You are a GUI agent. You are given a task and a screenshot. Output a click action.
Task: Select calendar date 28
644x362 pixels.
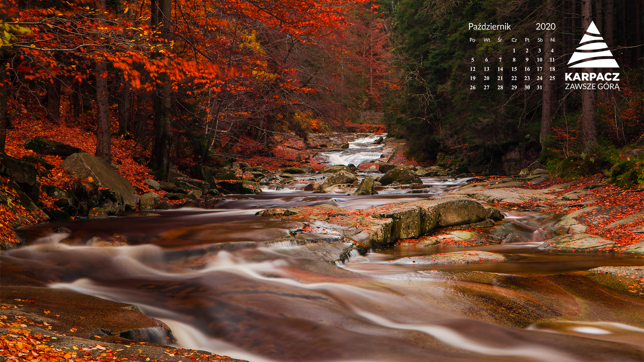click(x=500, y=87)
